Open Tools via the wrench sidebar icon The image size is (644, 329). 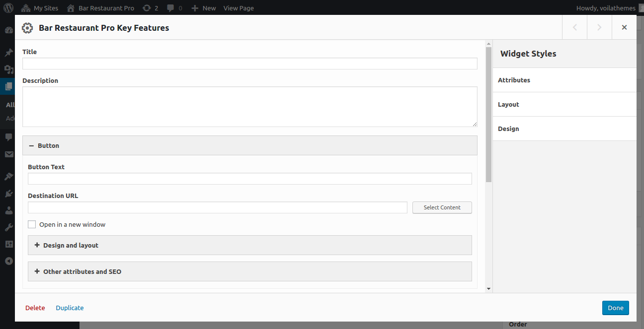8,227
